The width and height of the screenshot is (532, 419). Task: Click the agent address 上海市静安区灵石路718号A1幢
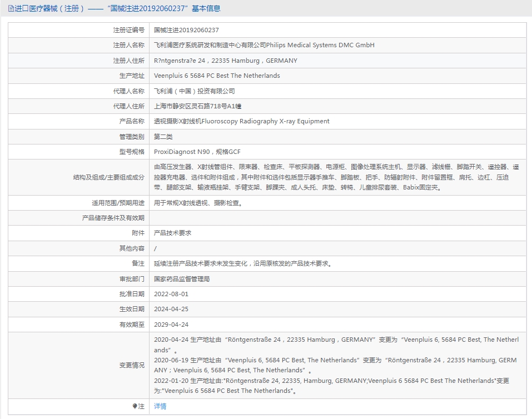click(x=198, y=106)
